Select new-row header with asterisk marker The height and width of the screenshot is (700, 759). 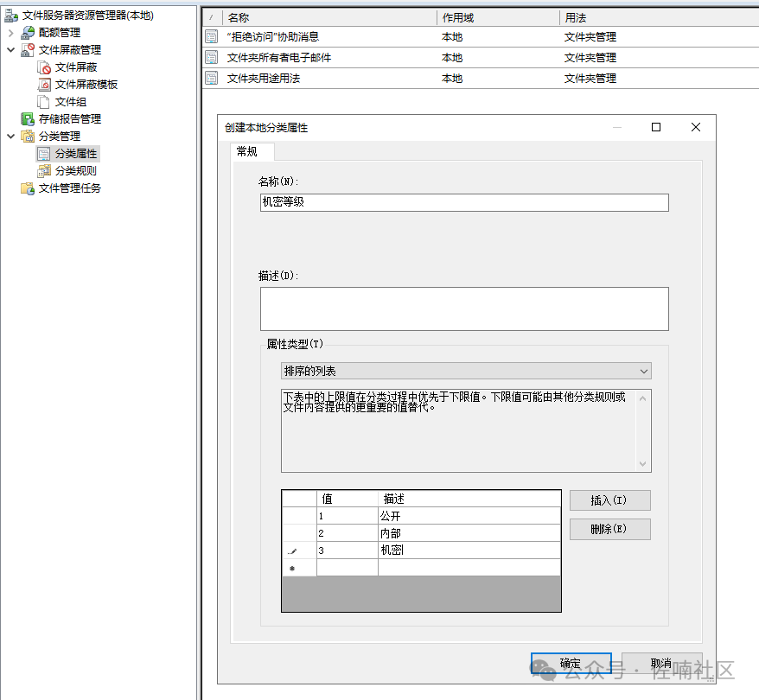tap(299, 568)
